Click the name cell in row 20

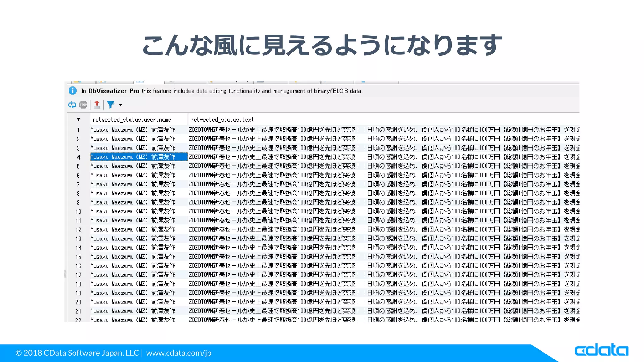tap(139, 302)
